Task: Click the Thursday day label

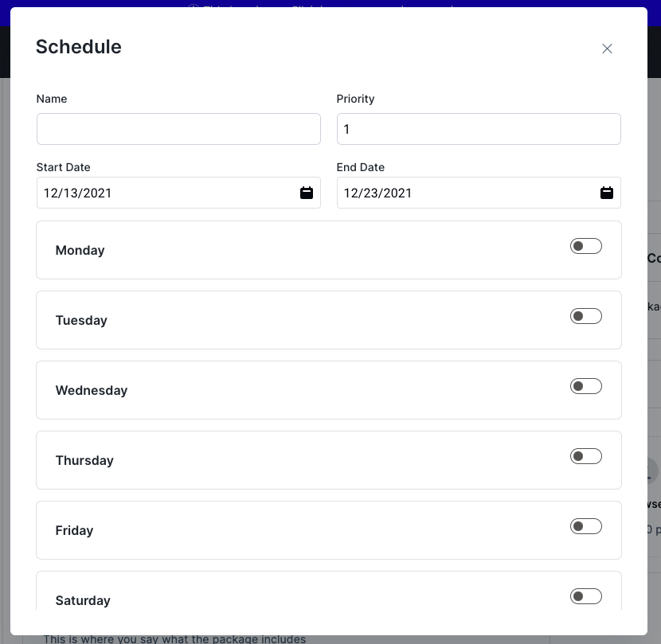Action: [x=84, y=461]
